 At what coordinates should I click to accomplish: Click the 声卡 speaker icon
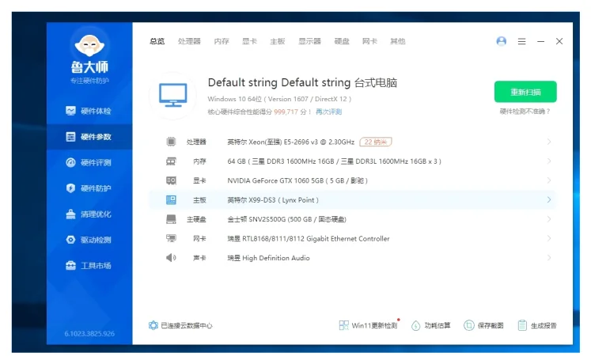pyautogui.click(x=171, y=258)
